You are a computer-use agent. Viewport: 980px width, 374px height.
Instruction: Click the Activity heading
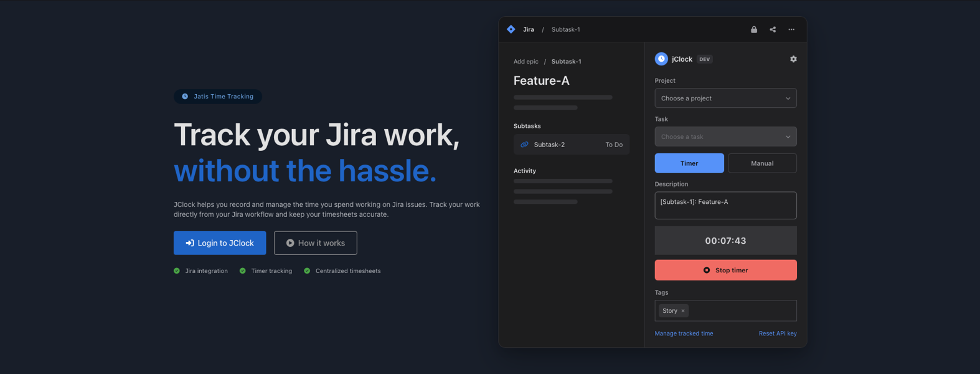pyautogui.click(x=525, y=171)
